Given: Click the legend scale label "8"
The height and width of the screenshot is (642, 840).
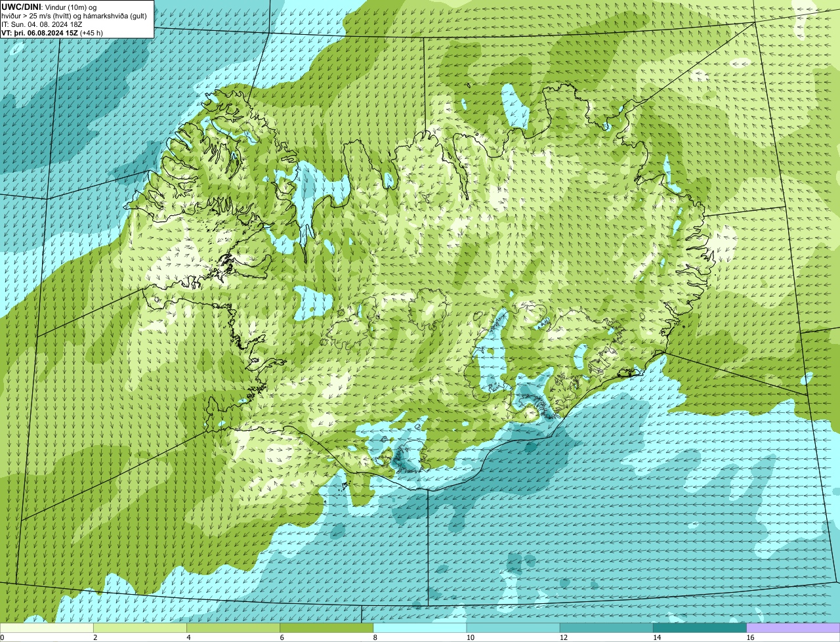Looking at the screenshot, I should click(x=375, y=637).
